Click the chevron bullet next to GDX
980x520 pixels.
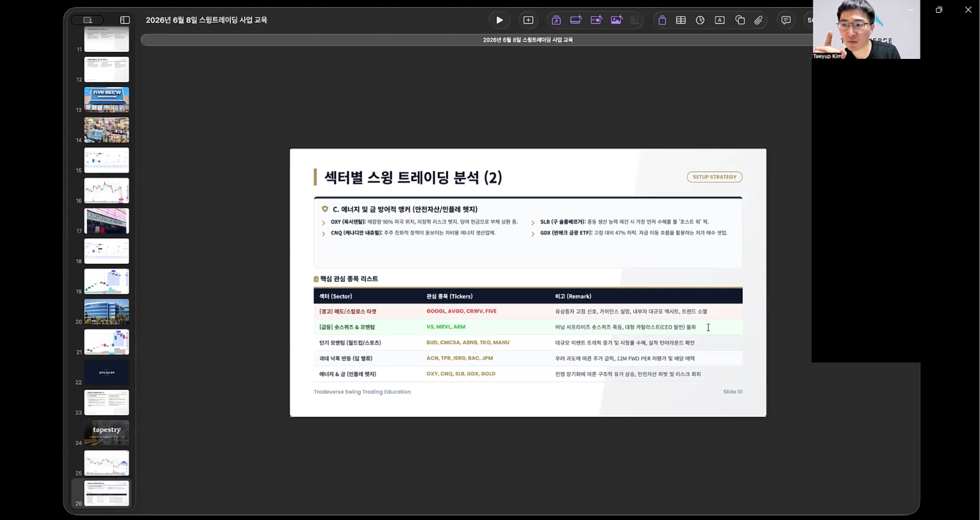tap(533, 234)
